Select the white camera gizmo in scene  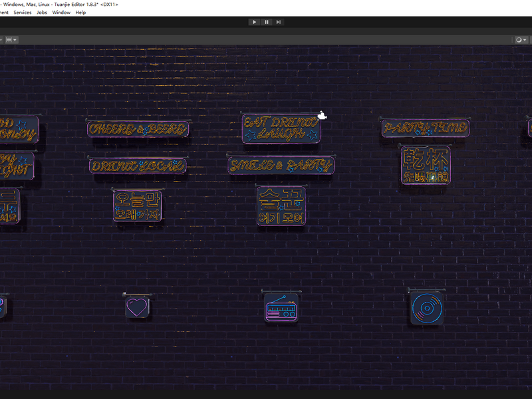click(x=322, y=115)
